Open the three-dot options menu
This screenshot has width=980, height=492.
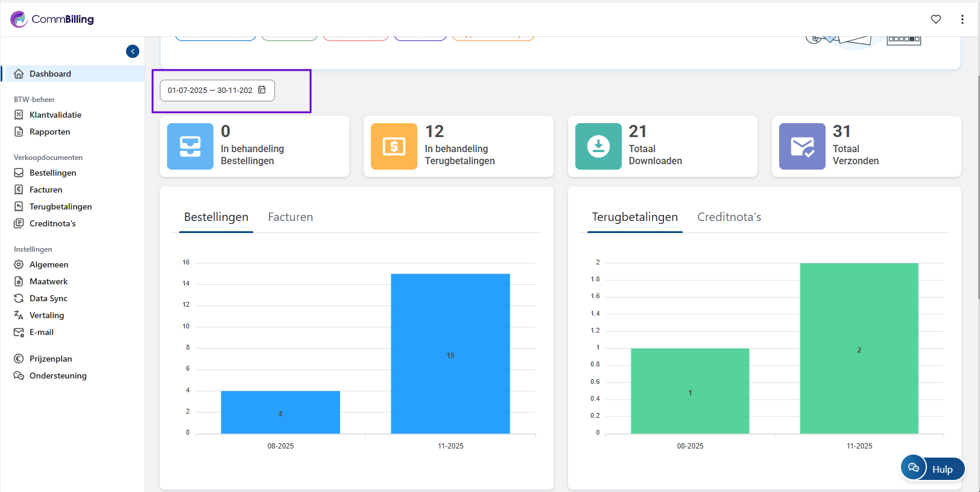coord(962,19)
